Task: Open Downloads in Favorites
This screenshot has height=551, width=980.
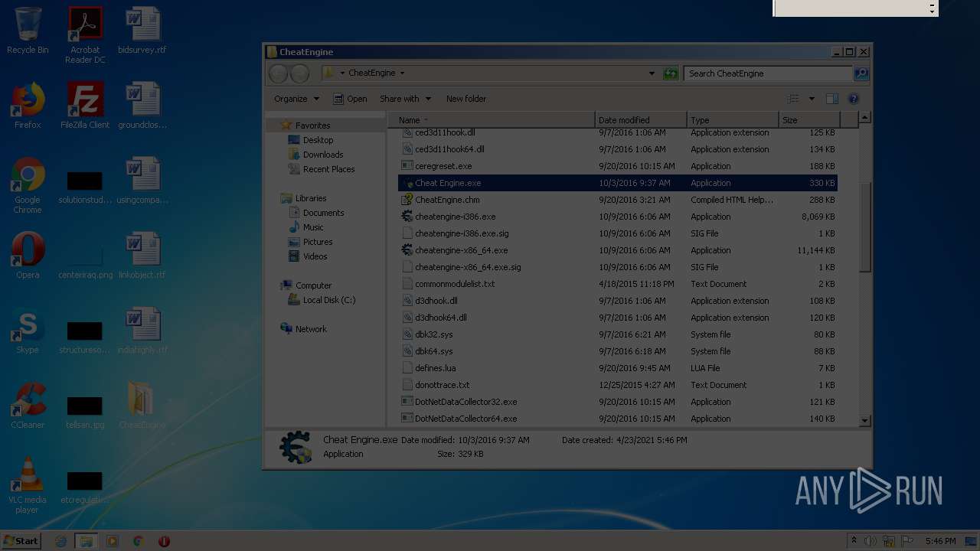Action: click(x=315, y=155)
